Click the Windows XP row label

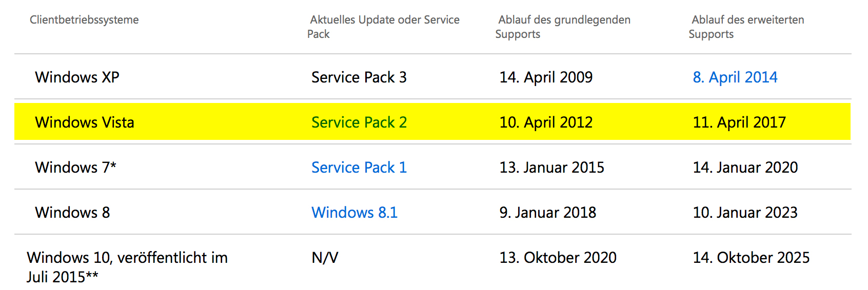[77, 77]
